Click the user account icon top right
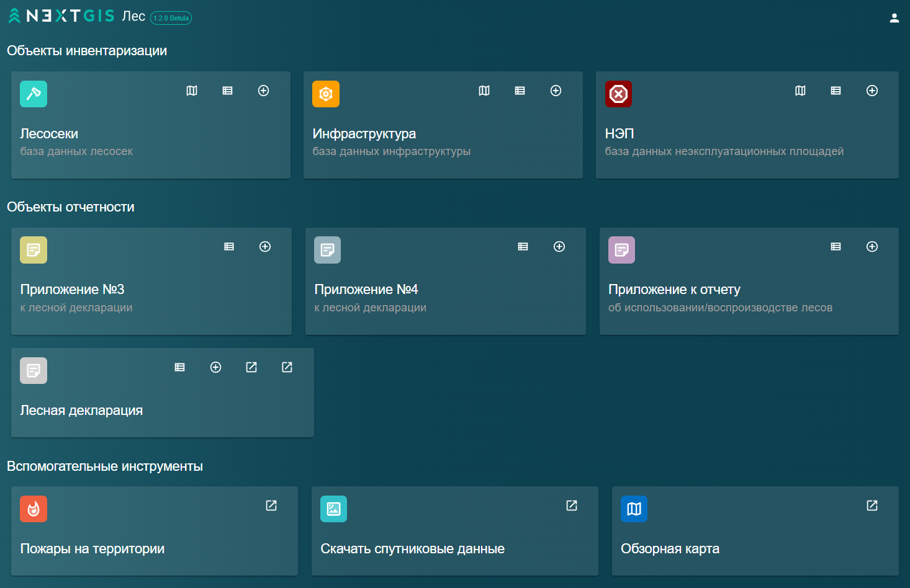 [894, 17]
